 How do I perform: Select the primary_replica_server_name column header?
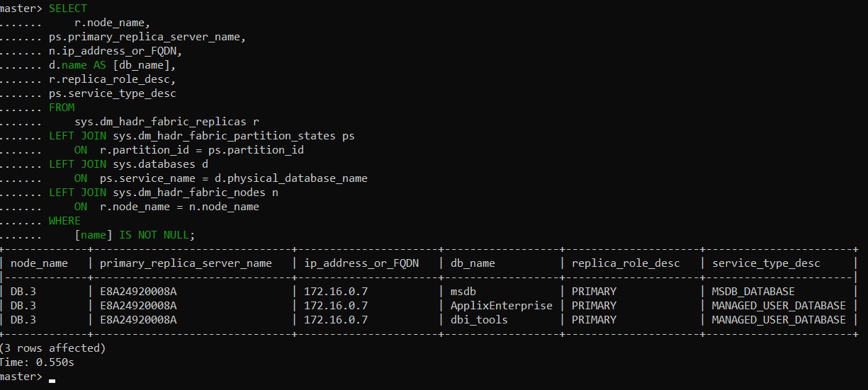tap(186, 263)
